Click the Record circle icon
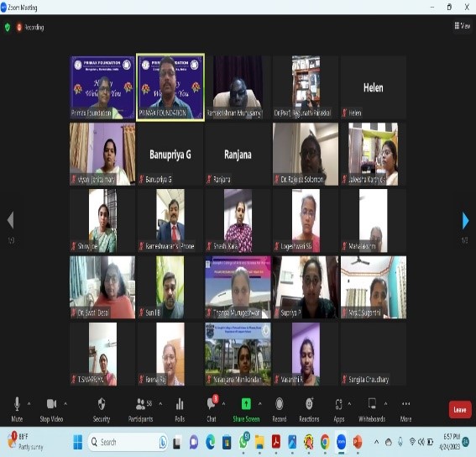The height and width of the screenshot is (457, 476). pos(280,404)
